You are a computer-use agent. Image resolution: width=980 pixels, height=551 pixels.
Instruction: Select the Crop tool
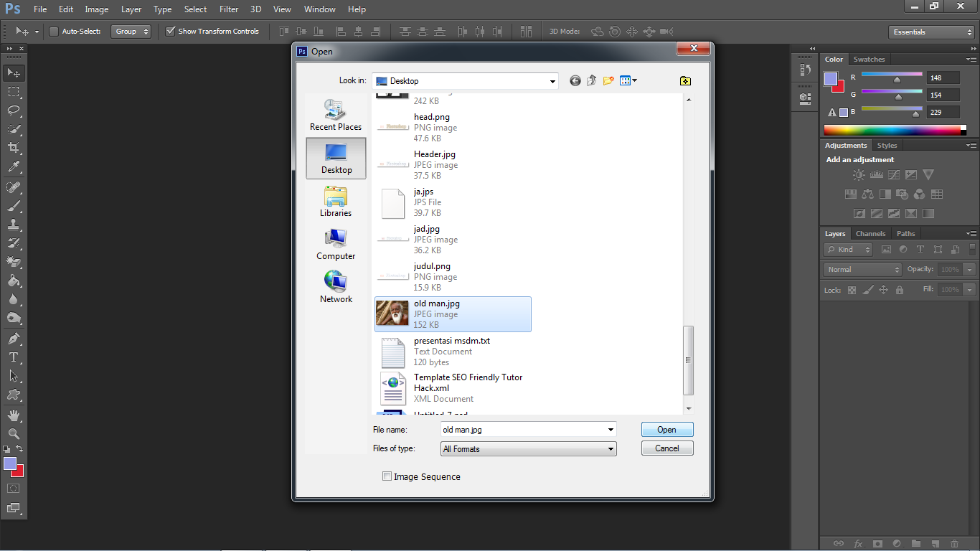(14, 148)
